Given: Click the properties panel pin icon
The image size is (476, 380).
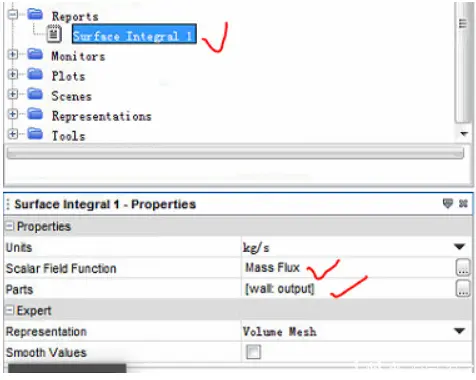Looking at the screenshot, I should [x=448, y=203].
